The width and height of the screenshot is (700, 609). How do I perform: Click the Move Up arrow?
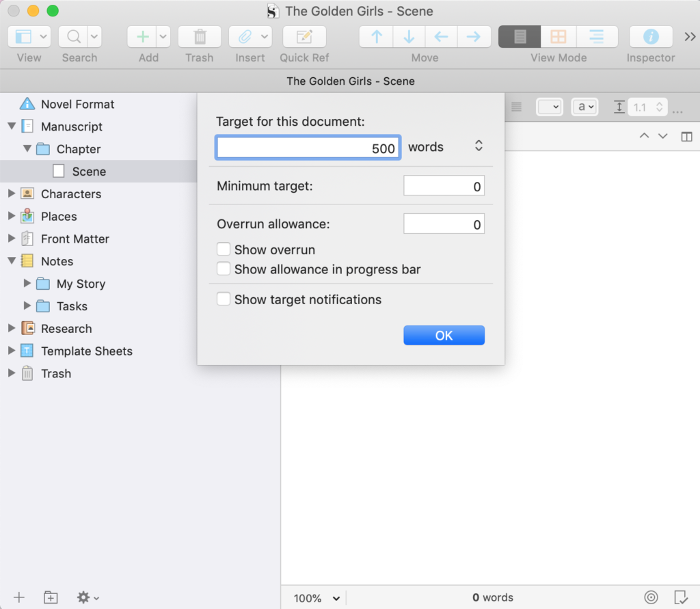[376, 37]
